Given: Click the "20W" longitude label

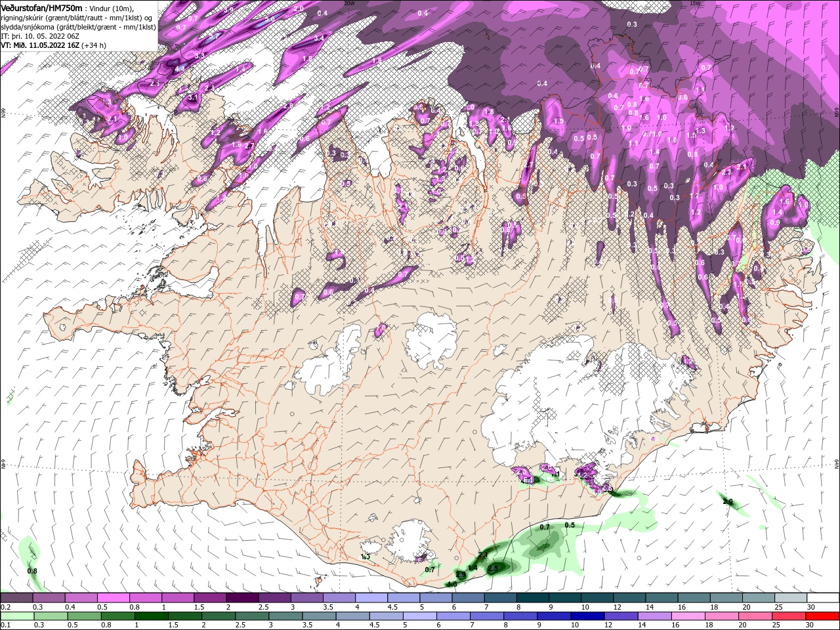Looking at the screenshot, I should pyautogui.click(x=349, y=3).
